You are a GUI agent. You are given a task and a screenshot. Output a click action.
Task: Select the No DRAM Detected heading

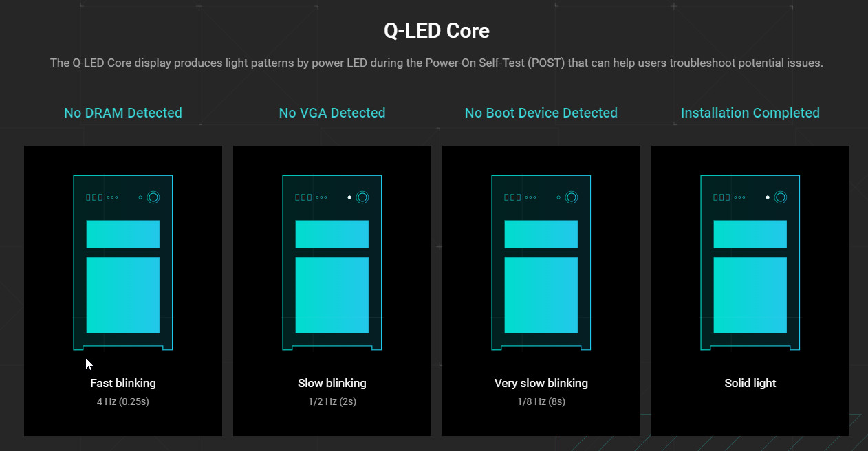pyautogui.click(x=123, y=113)
